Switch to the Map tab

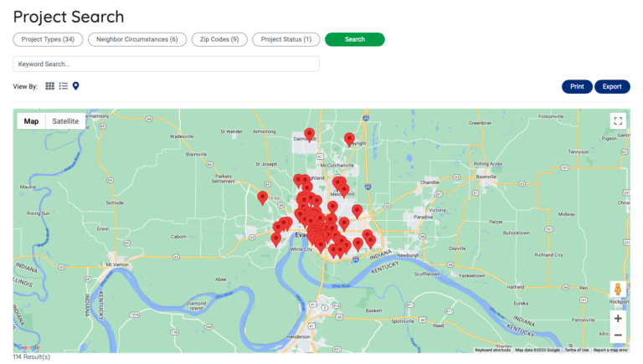[x=31, y=121]
